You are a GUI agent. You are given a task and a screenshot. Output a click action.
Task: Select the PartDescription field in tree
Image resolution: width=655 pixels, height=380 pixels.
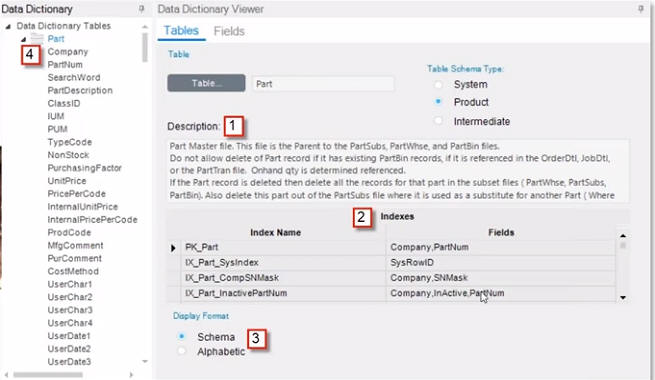coord(80,90)
